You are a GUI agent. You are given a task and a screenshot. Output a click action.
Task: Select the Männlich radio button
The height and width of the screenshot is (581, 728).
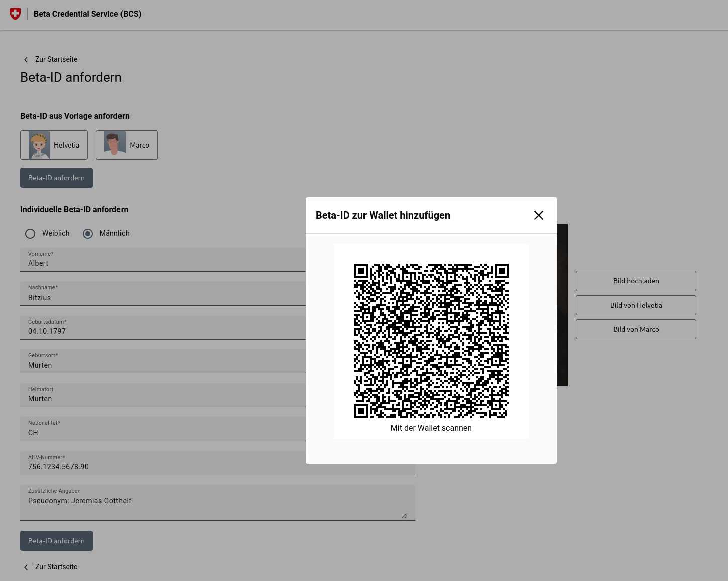point(88,234)
